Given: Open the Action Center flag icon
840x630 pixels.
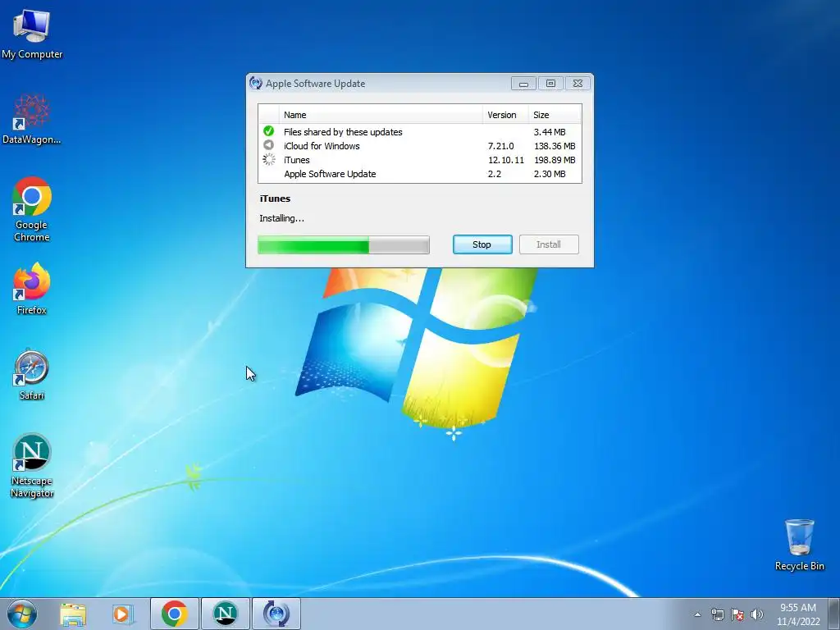Looking at the screenshot, I should (x=737, y=614).
